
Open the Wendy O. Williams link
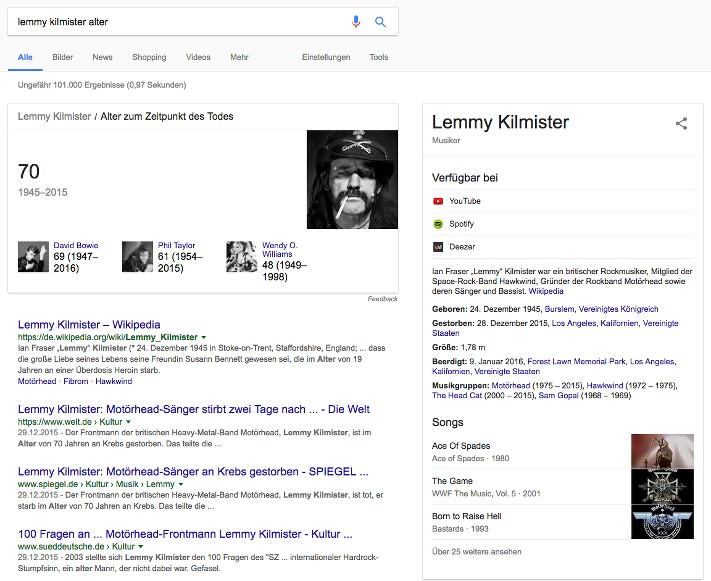click(x=280, y=249)
